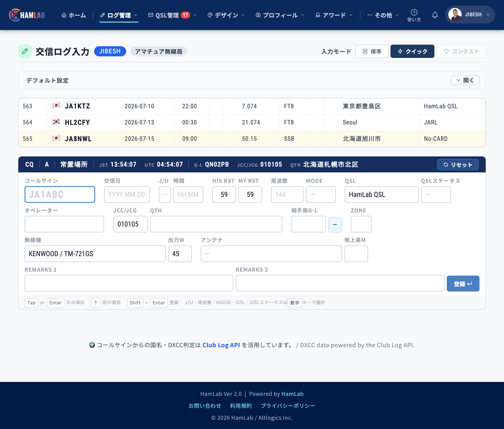Click the Japan flag beside JA8NWL

[x=56, y=138]
